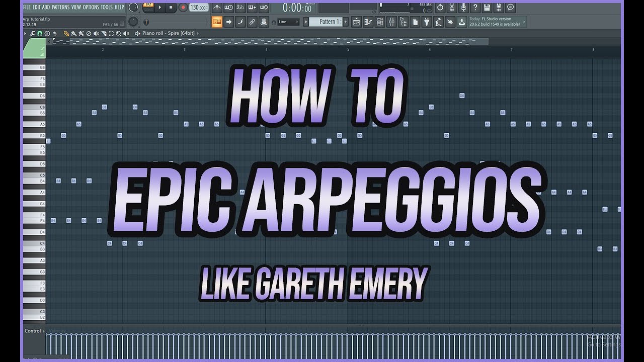Click the tempo tapper icon
This screenshot has width=644, height=362.
click(438, 22)
